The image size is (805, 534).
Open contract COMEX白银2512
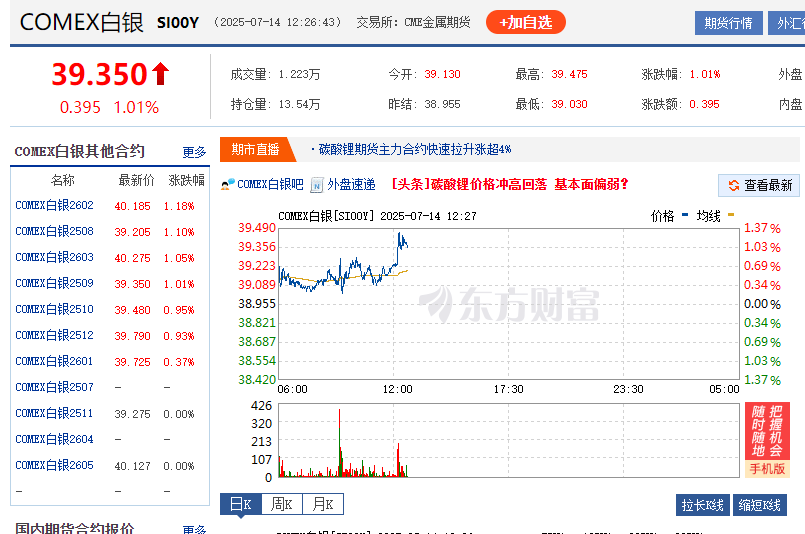click(x=54, y=335)
